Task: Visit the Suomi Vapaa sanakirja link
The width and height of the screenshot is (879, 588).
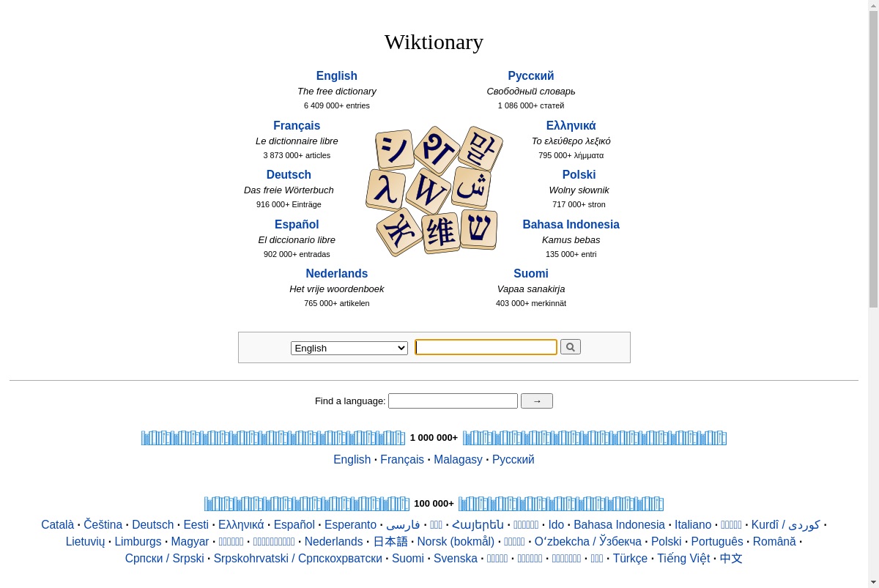Action: point(531,274)
